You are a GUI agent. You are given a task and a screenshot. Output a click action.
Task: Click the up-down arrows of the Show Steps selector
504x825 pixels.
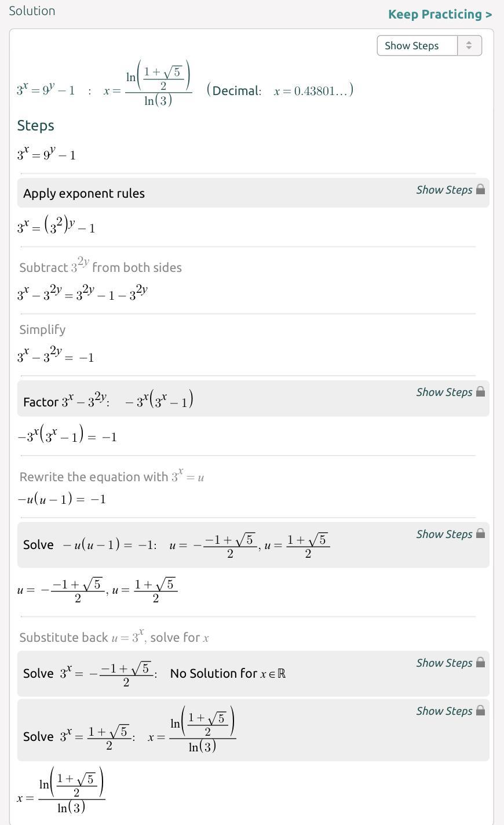(469, 46)
